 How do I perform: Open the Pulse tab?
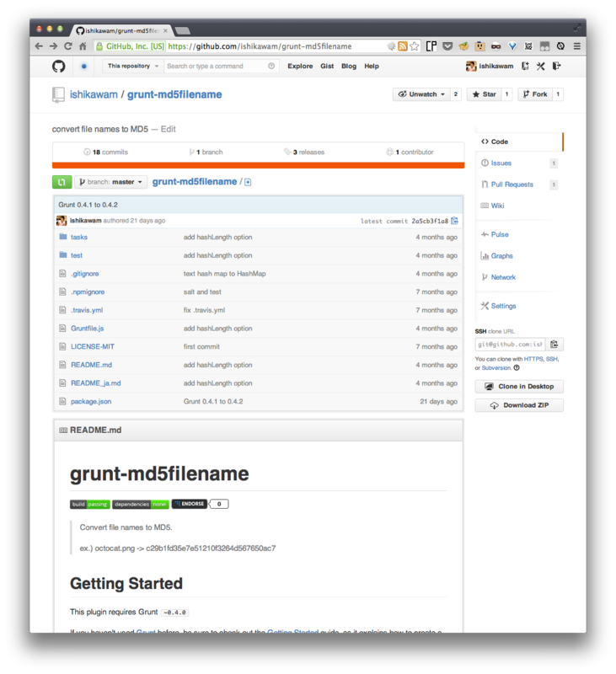pos(500,235)
